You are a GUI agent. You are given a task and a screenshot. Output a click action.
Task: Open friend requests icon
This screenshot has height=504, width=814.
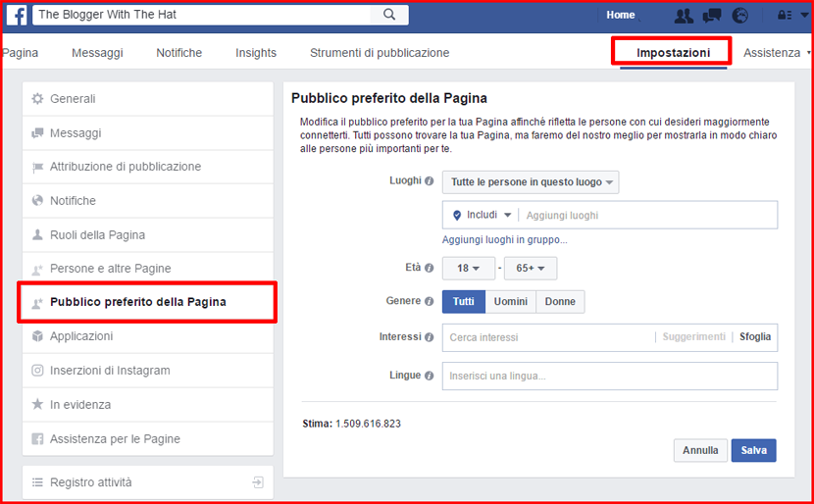[x=684, y=16]
